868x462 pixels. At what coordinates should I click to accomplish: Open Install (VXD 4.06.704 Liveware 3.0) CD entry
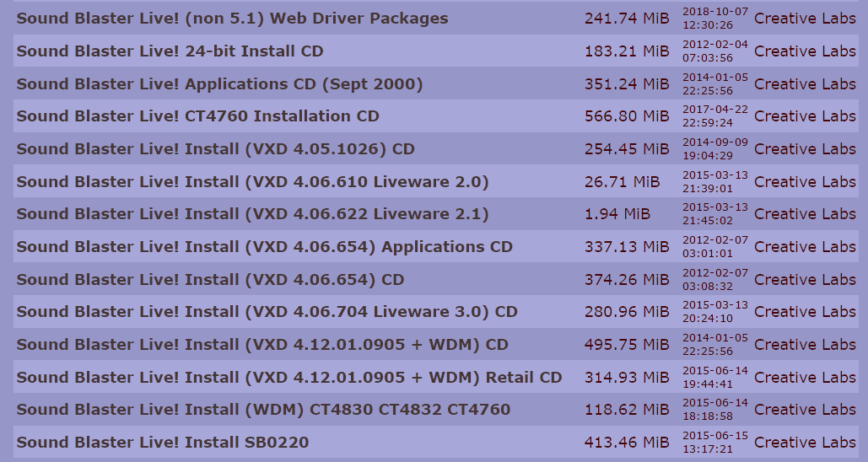267,311
